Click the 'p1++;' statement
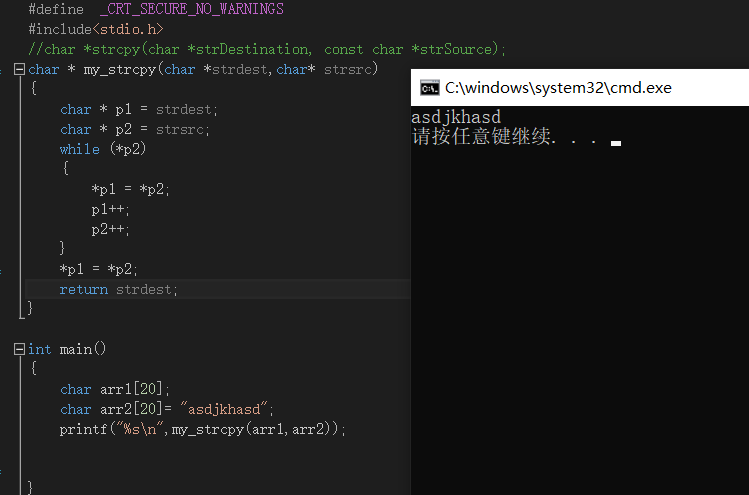 pos(110,209)
